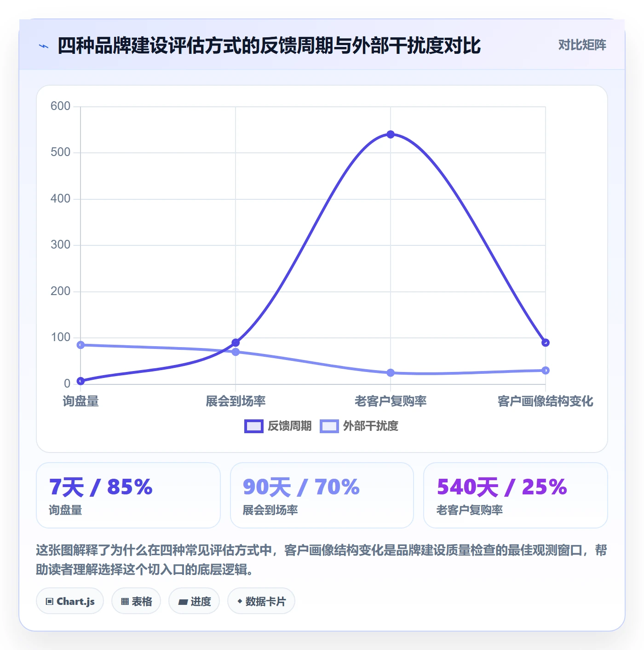
Task: Click the 外部干扰度 legend label
Action: [x=370, y=426]
